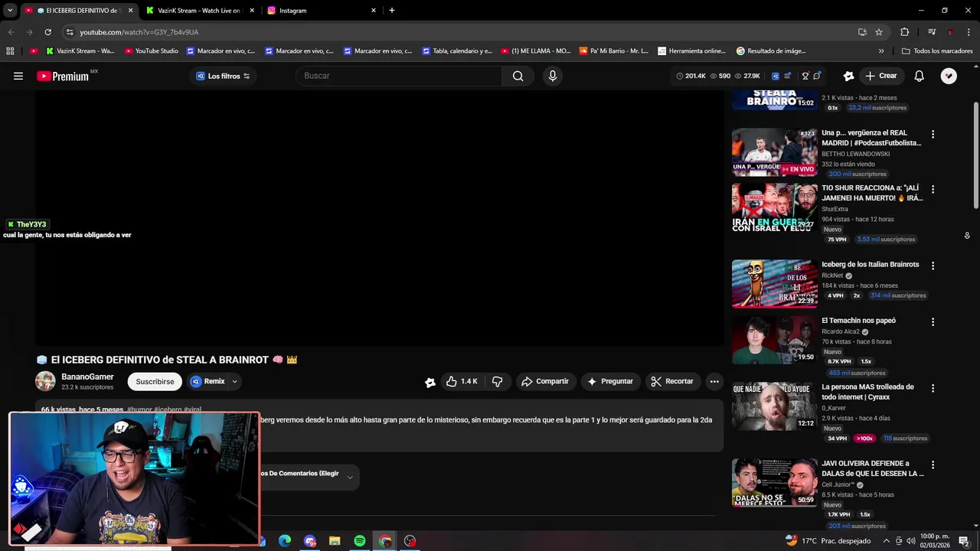The image size is (980, 551).
Task: Start voice search with the microphone
Action: click(553, 76)
